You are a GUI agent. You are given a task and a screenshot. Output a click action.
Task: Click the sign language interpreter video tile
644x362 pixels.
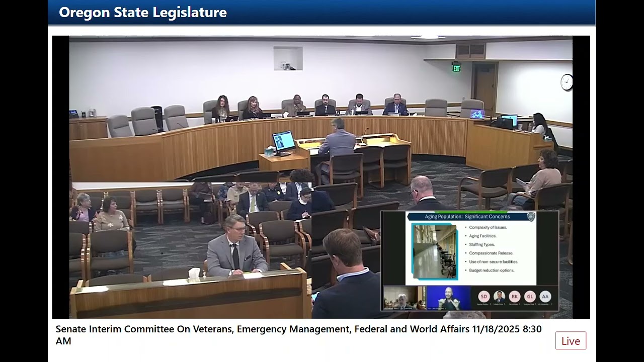[448, 298]
